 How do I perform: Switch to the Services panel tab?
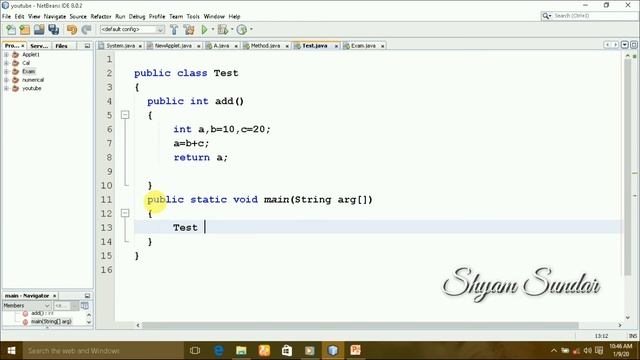pos(39,46)
